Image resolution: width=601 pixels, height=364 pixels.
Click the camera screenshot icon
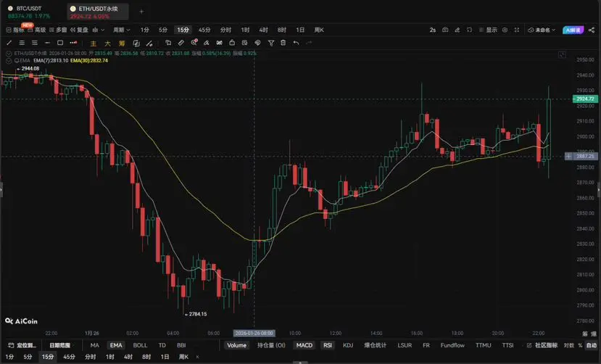[x=445, y=30]
